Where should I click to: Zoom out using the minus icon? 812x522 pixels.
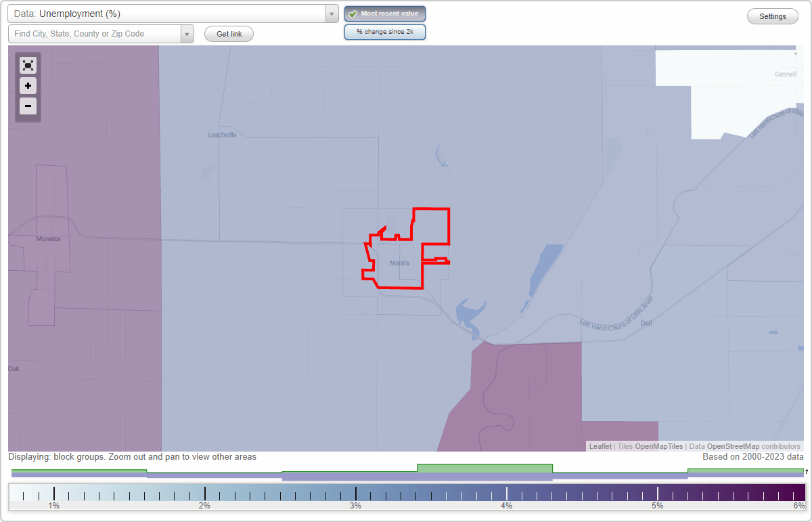[x=28, y=106]
